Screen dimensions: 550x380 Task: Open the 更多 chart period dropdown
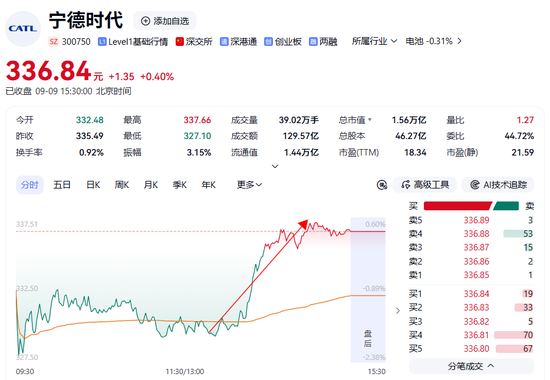249,185
